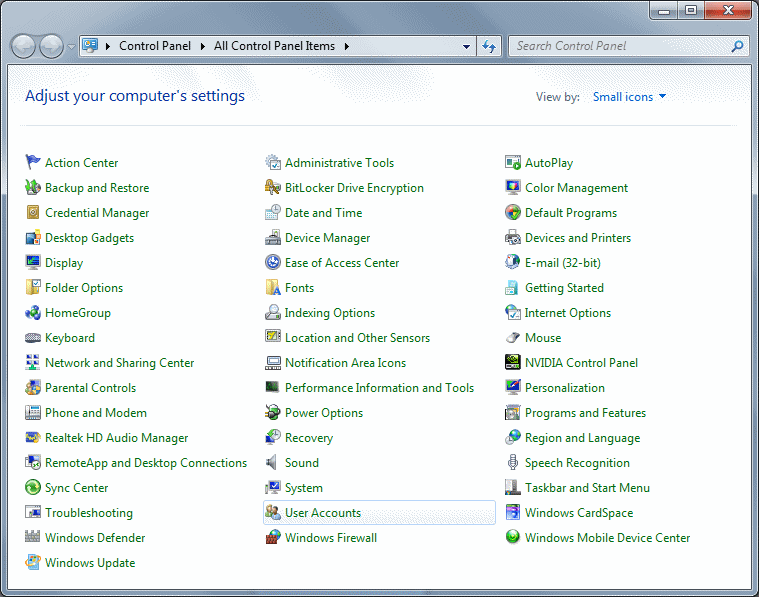Expand the arrow after All Control Panel Items

click(x=347, y=46)
